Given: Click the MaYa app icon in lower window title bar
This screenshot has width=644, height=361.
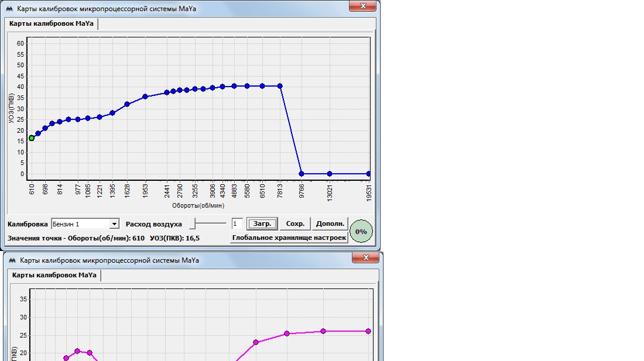Looking at the screenshot, I should 11,260.
